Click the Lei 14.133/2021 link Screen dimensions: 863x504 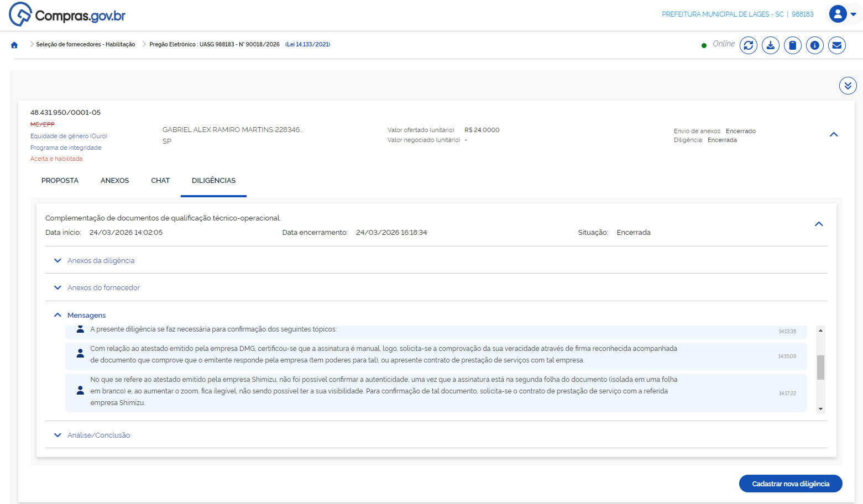(308, 44)
